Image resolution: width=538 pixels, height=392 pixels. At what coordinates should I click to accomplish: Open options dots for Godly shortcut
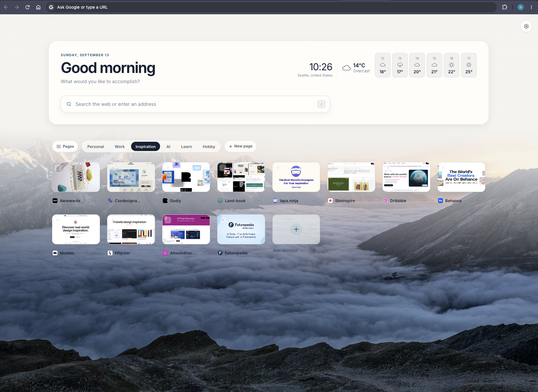(204, 201)
